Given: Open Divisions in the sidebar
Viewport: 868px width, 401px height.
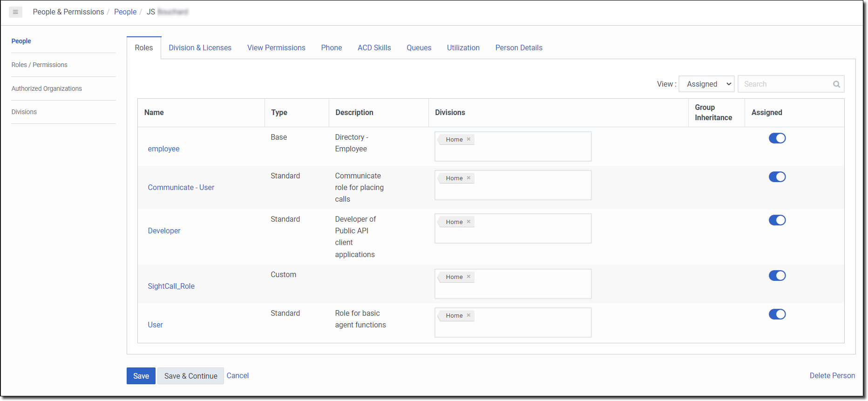Looking at the screenshot, I should [24, 112].
